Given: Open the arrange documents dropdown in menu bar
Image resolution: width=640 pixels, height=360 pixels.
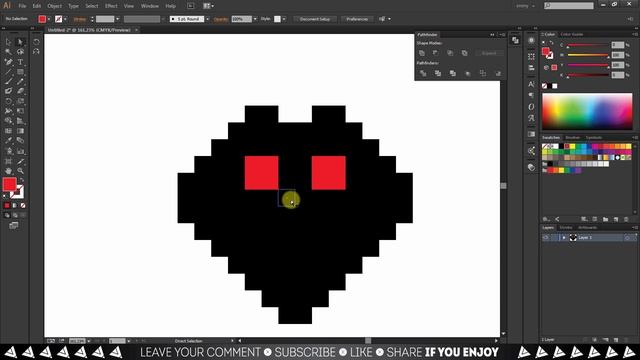Looking at the screenshot, I should pos(209,6).
